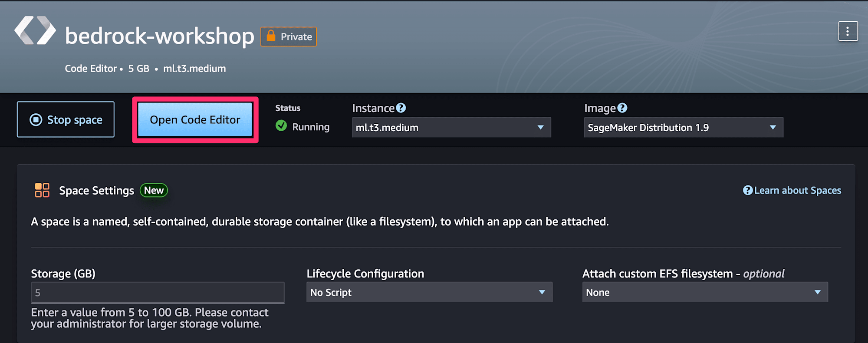Click the Storage (GB) input field
868x343 pixels.
[158, 293]
